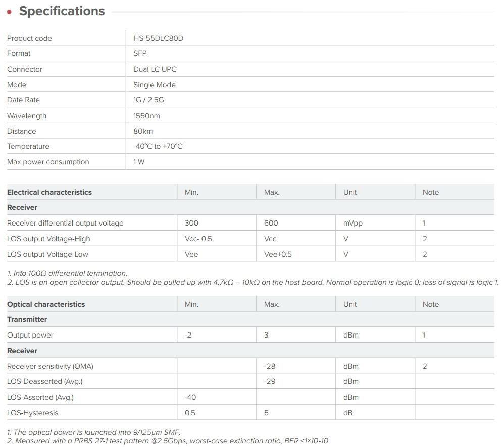Screen dimensions: 504x447
Task: Click the Receiver differential output voltage row
Action: tap(250, 223)
